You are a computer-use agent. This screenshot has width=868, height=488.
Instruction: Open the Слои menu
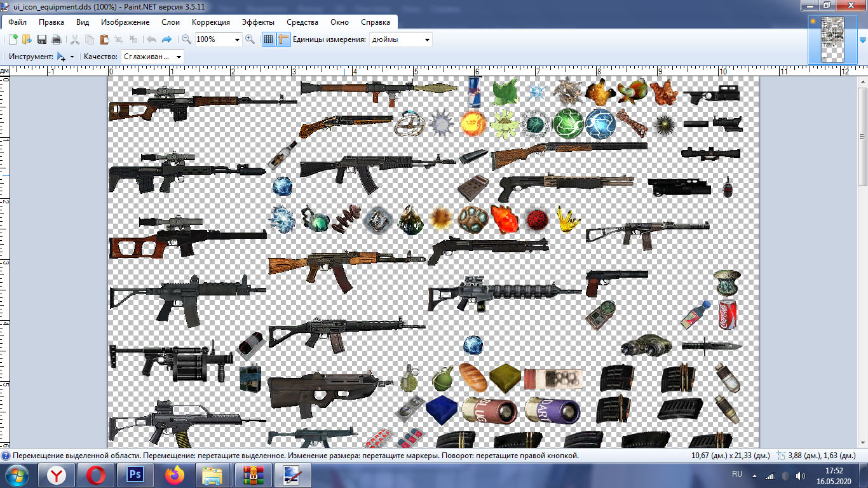coord(171,22)
